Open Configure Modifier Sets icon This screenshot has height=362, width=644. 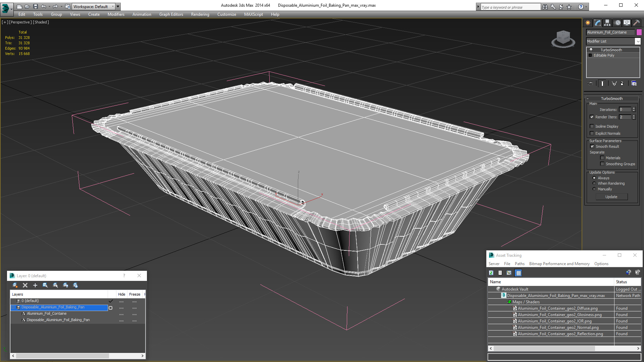[634, 83]
